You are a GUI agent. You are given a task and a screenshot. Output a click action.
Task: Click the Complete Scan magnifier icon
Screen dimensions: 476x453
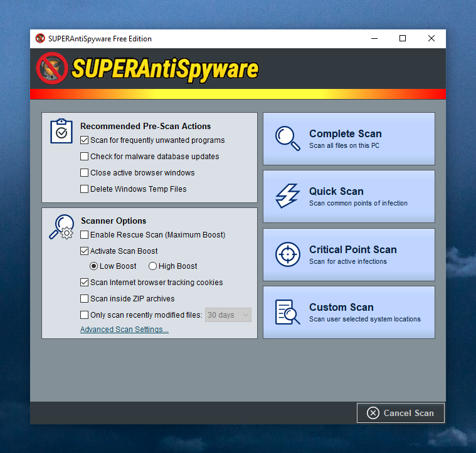click(287, 138)
